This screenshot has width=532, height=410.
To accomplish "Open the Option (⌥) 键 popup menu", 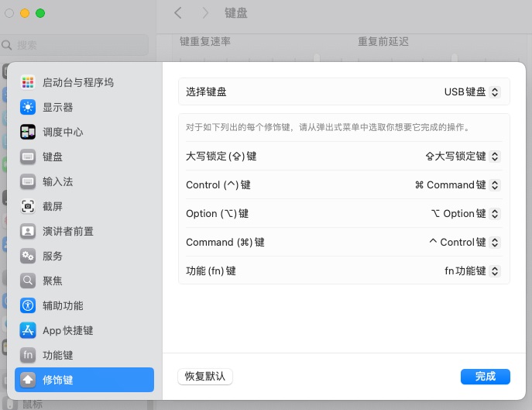I will point(465,214).
